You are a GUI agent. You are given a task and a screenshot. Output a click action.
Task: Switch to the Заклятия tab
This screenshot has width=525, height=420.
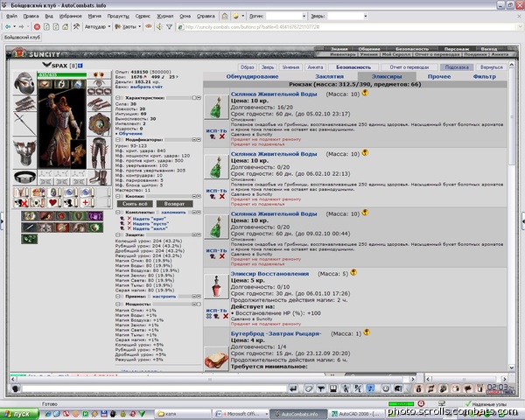329,76
